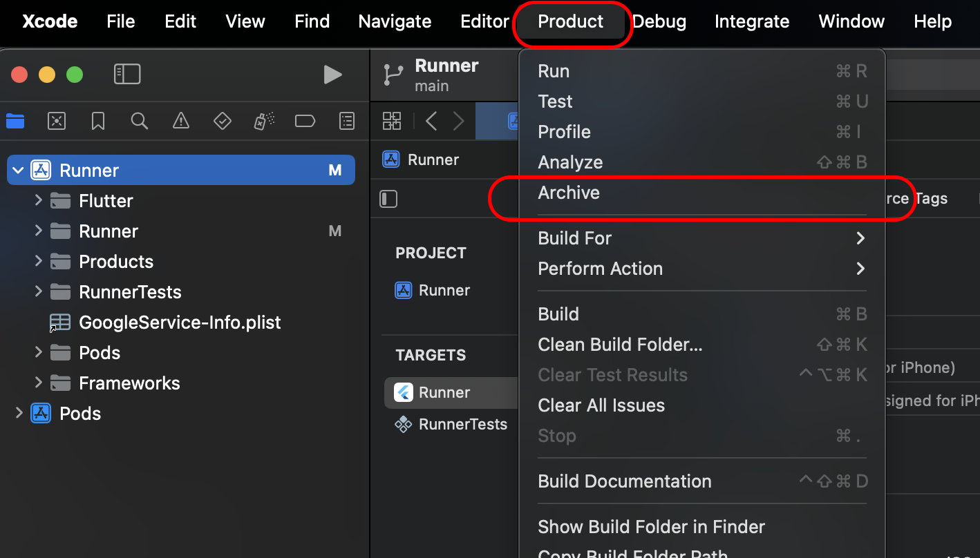
Task: Open the Issue navigator warning icon
Action: click(181, 122)
